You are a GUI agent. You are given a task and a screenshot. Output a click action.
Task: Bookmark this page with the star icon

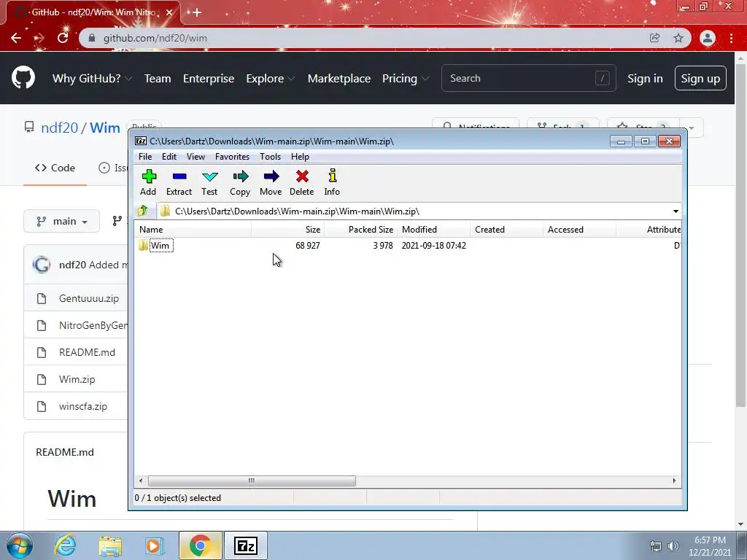(x=678, y=38)
